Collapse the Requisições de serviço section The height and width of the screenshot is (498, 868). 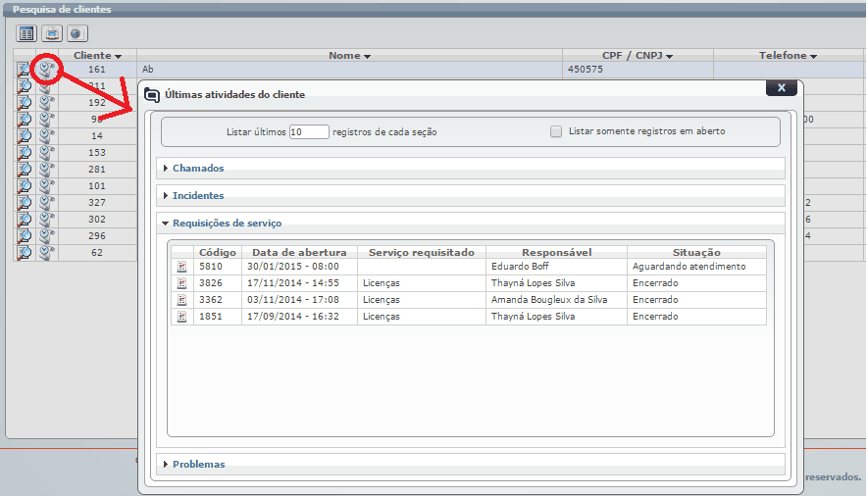(x=227, y=224)
